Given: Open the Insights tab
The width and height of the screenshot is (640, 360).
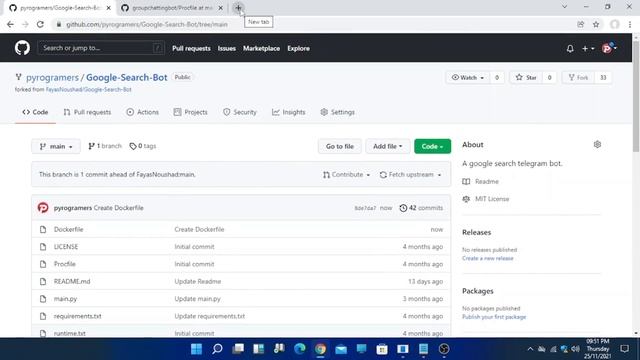Looking at the screenshot, I should pos(289,112).
